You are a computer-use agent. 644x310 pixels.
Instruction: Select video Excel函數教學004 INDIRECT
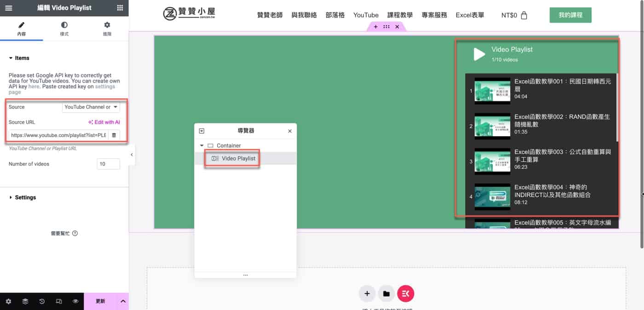tap(541, 196)
